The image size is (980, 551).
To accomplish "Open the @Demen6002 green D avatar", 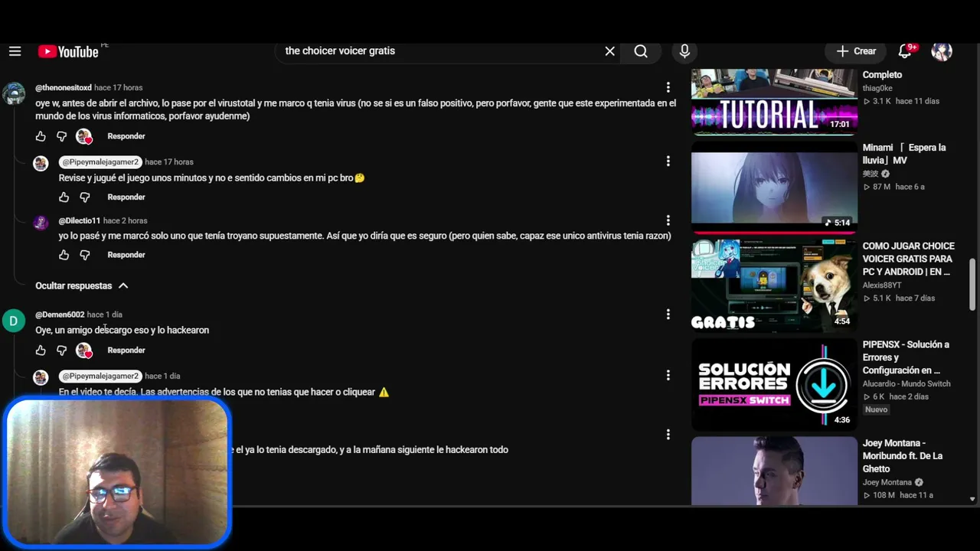I will [14, 321].
